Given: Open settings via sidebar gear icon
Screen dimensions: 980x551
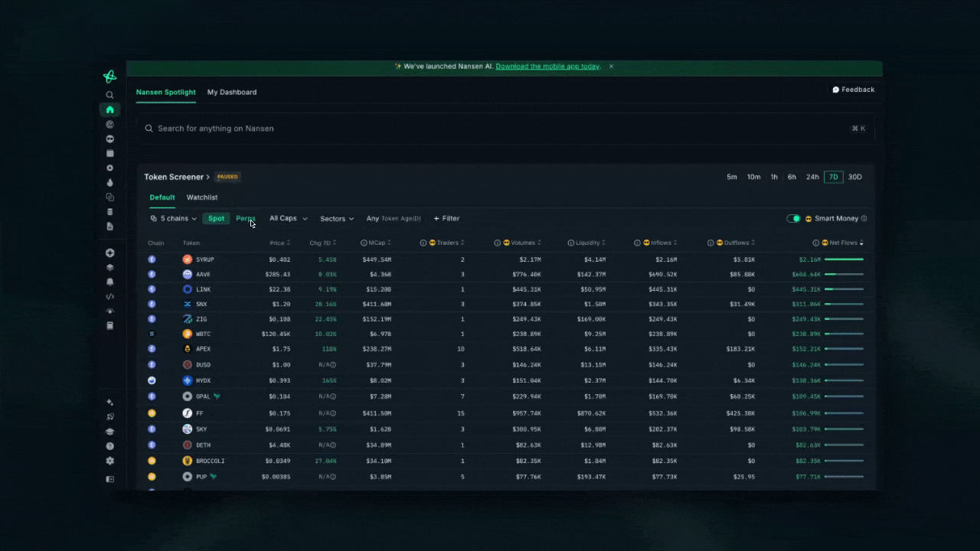Looking at the screenshot, I should (x=109, y=461).
